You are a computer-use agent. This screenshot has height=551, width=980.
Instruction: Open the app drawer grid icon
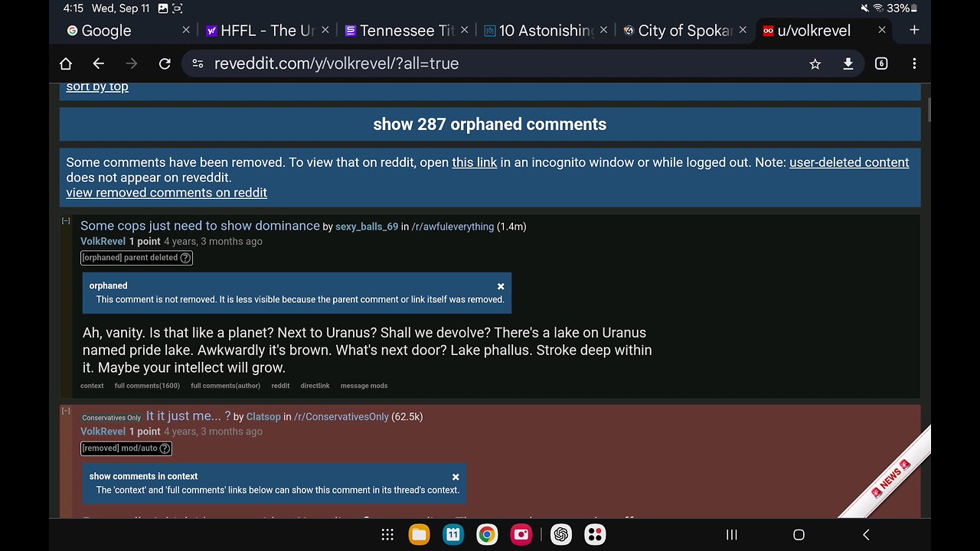tap(387, 534)
